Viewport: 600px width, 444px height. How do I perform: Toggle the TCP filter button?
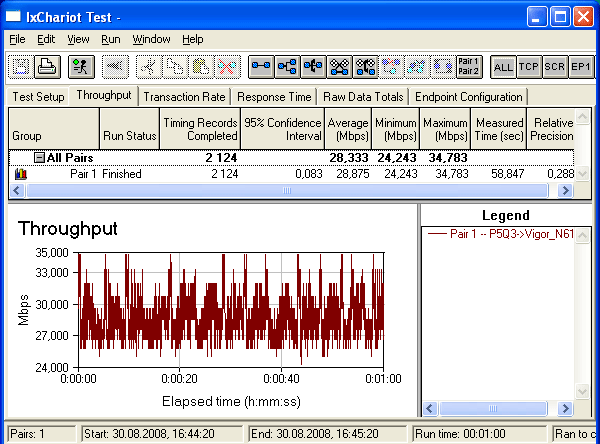coord(529,67)
